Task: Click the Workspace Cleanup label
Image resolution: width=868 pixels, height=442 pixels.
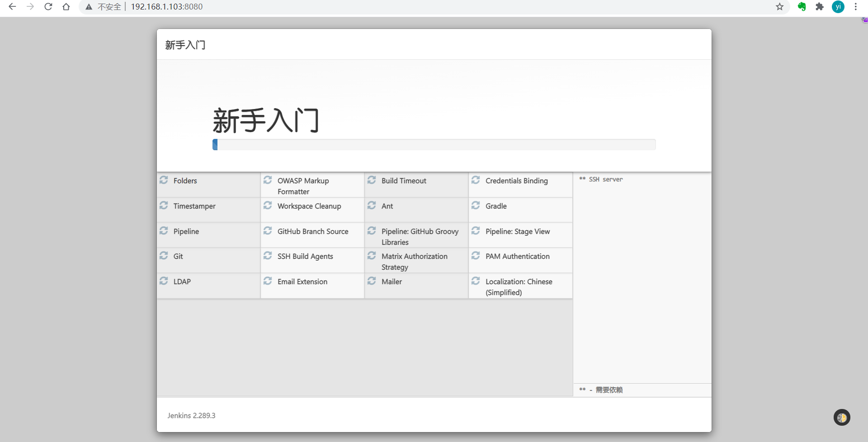Action: 309,206
